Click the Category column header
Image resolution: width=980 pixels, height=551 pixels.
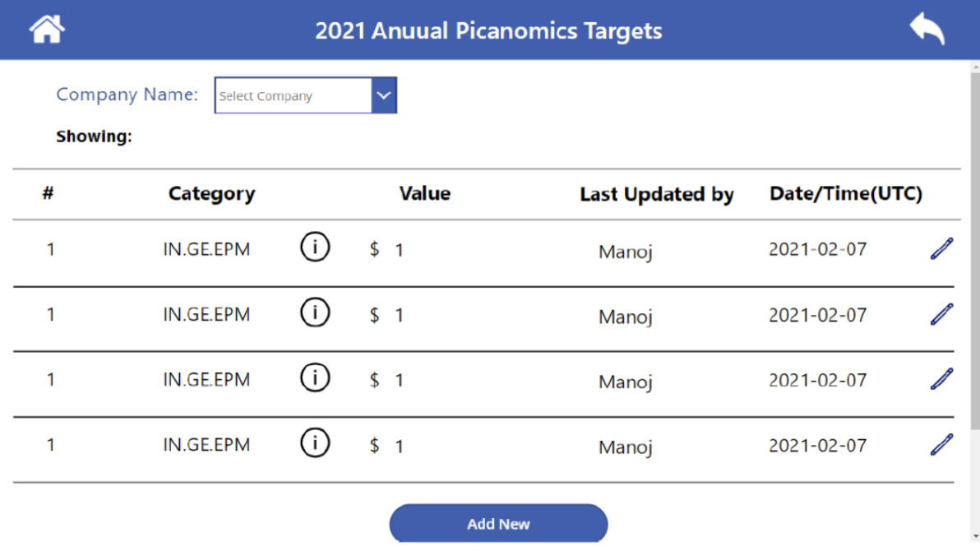pos(211,194)
